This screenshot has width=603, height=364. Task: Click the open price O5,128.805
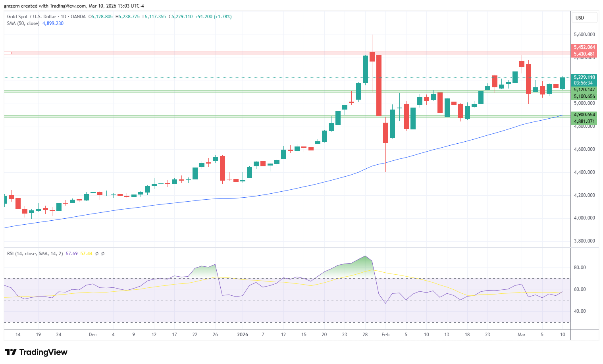(100, 17)
